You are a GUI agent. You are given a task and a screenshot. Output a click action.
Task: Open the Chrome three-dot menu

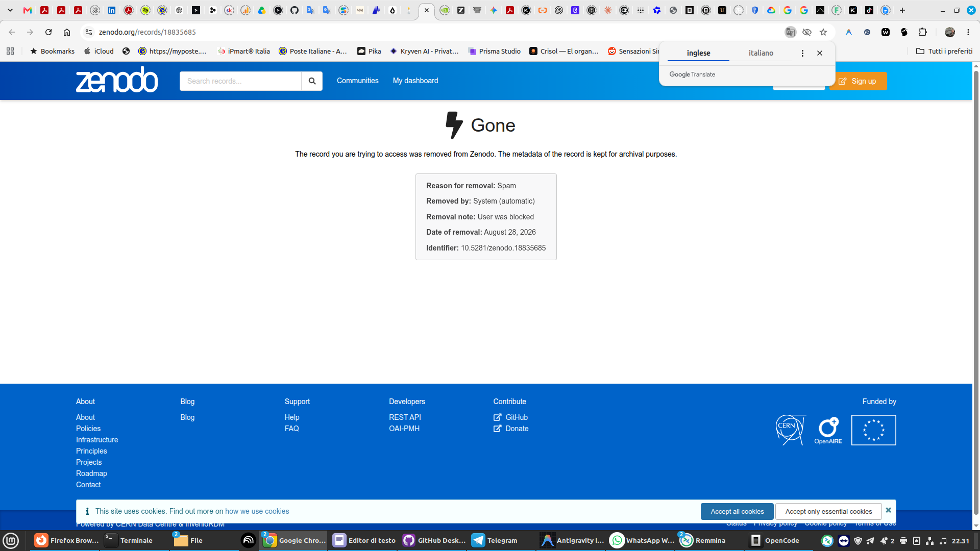click(x=968, y=32)
